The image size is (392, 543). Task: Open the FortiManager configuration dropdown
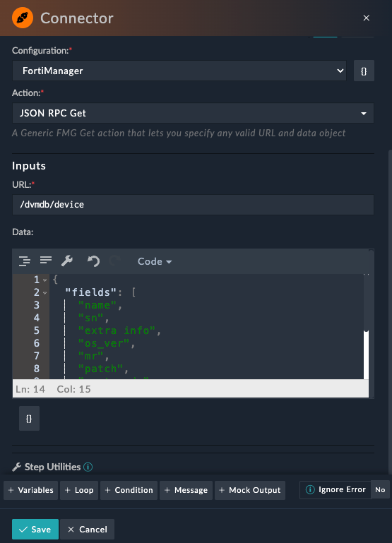pyautogui.click(x=179, y=71)
